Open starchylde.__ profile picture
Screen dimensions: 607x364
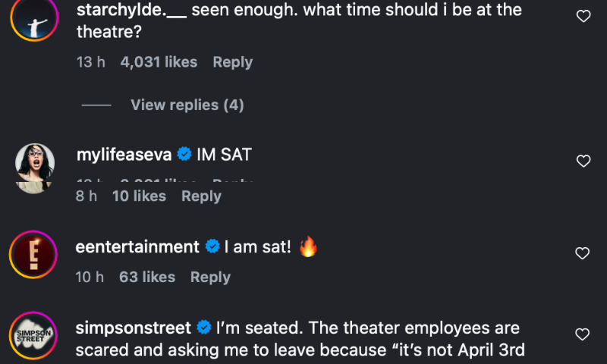pos(33,20)
